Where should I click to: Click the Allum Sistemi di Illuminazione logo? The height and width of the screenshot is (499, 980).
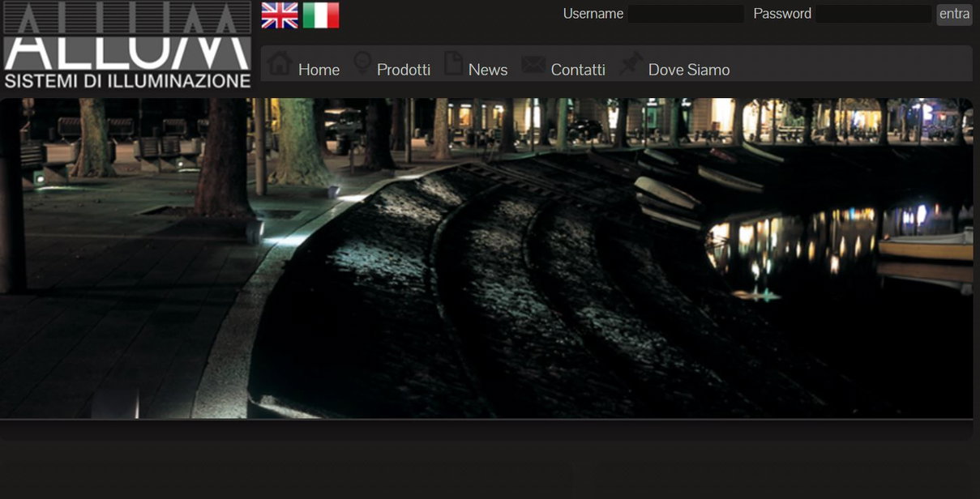pyautogui.click(x=127, y=45)
